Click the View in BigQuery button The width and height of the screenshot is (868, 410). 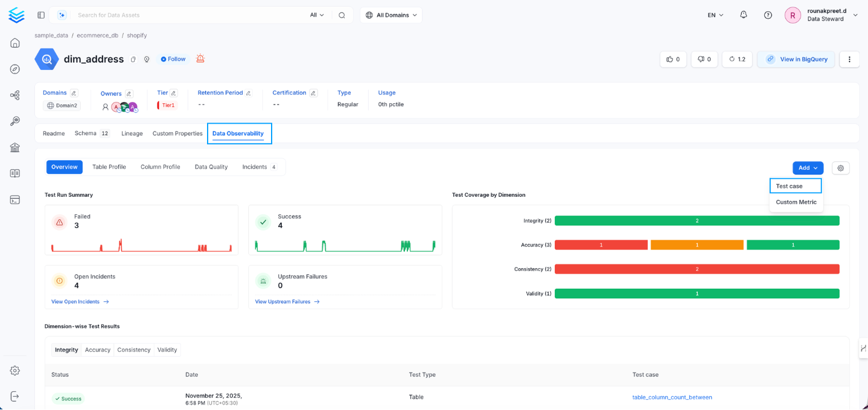[x=796, y=59]
